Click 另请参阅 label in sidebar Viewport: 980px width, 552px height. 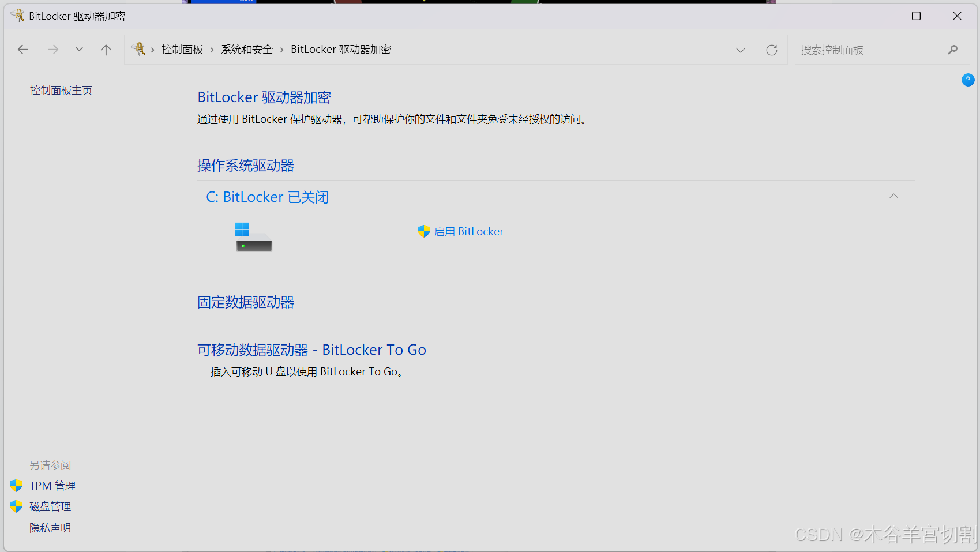pyautogui.click(x=50, y=465)
